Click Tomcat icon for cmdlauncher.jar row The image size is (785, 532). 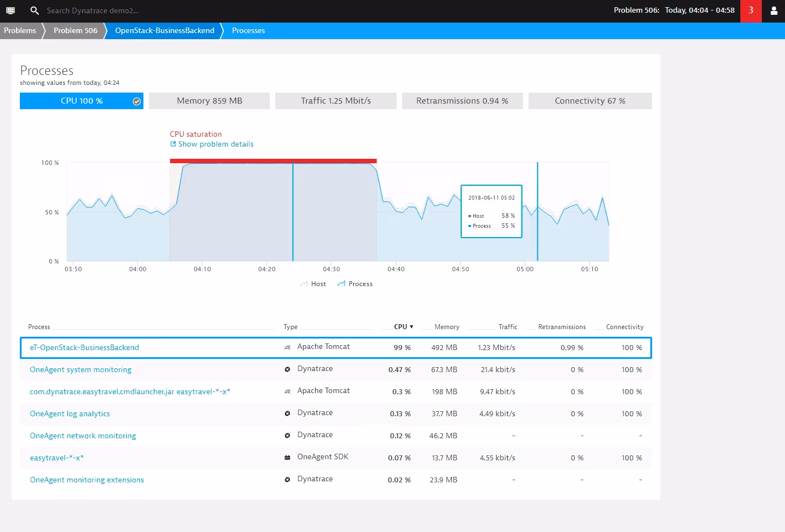[287, 391]
